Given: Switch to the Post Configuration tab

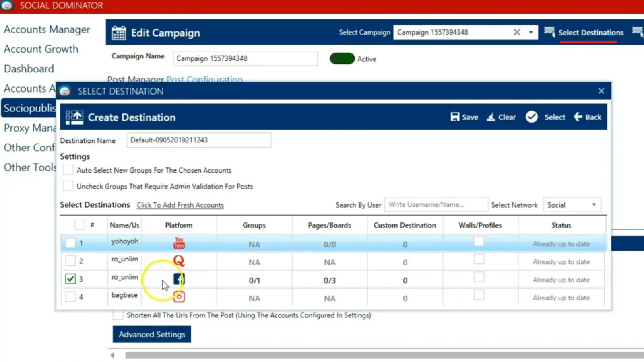Looking at the screenshot, I should point(204,79).
